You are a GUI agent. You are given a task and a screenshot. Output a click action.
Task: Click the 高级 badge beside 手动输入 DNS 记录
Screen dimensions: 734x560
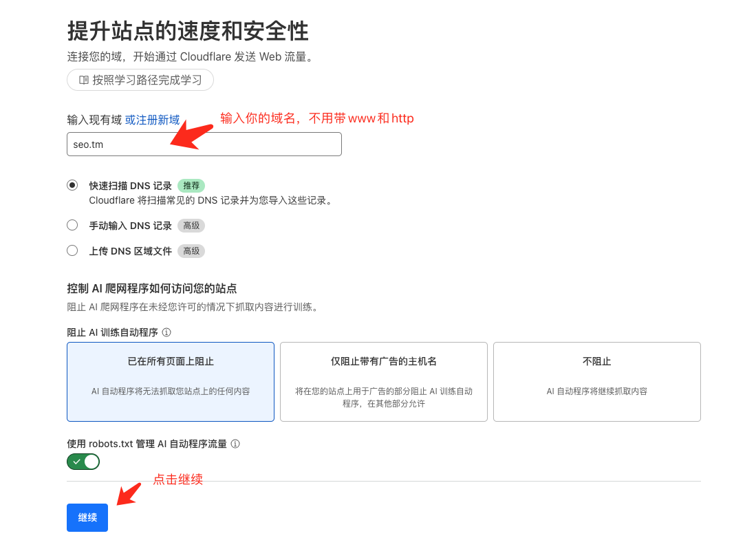(x=191, y=225)
